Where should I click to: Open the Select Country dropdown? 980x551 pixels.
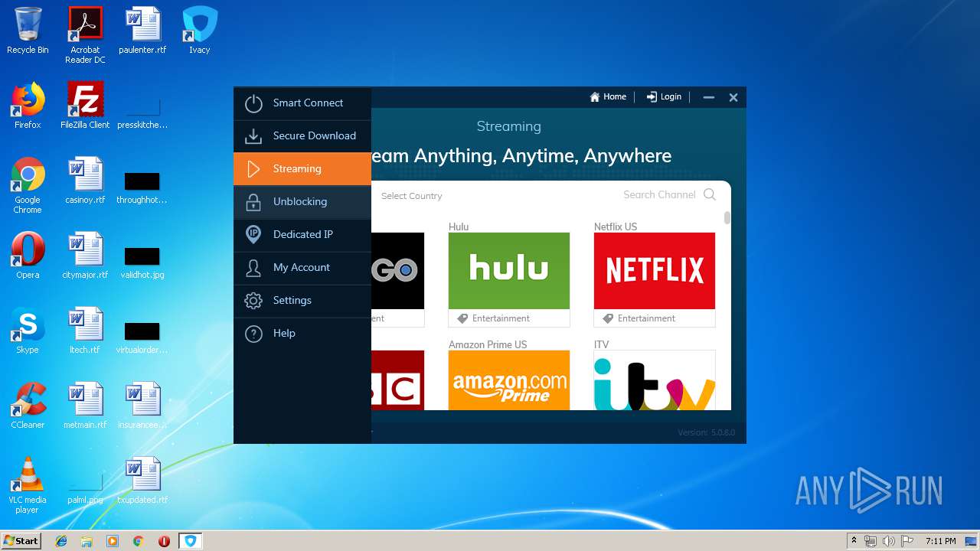tap(412, 196)
